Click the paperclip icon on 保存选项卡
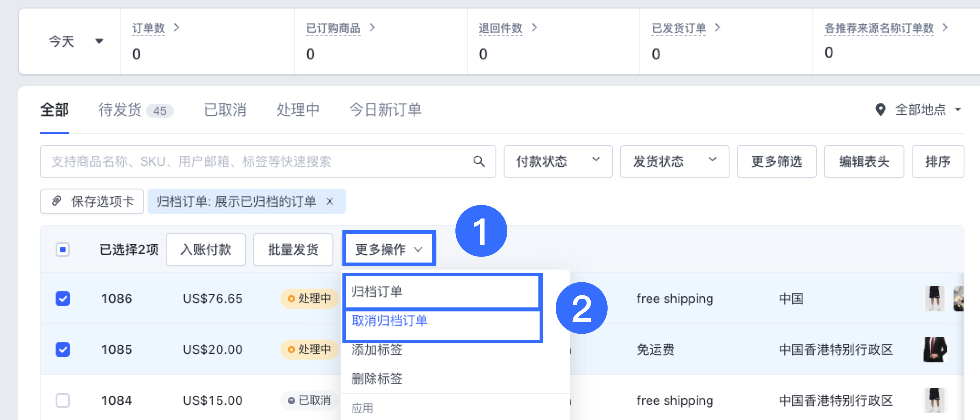 [x=57, y=201]
